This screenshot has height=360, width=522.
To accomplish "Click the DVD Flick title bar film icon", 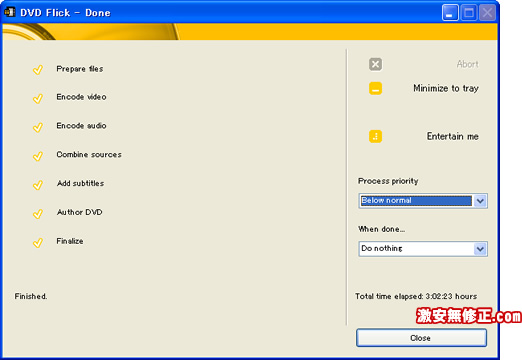I will pos(10,12).
